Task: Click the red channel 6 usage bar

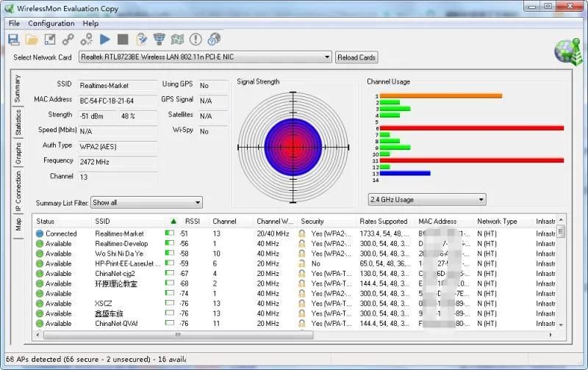Action: (x=472, y=128)
